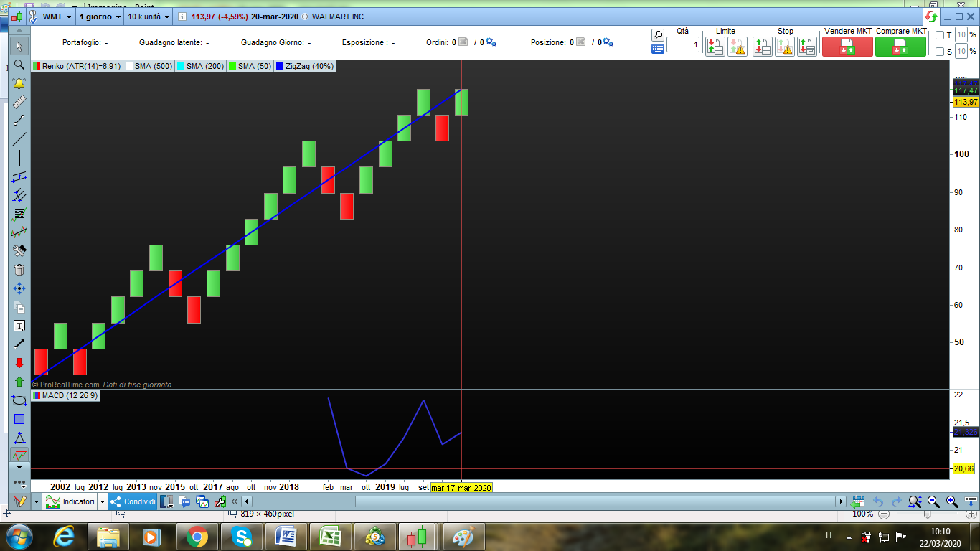The width and height of the screenshot is (980, 551).
Task: Open Excel from the taskbar
Action: [331, 537]
